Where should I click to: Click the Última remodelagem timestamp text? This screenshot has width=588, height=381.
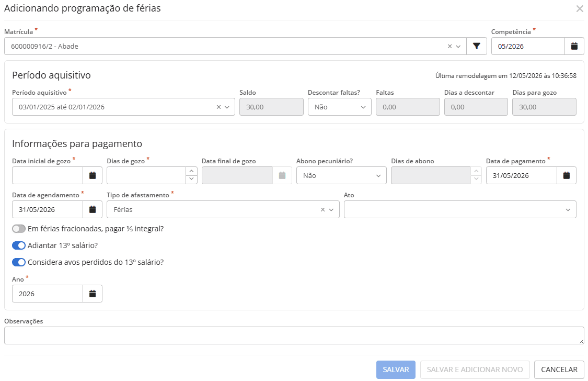[x=506, y=76]
